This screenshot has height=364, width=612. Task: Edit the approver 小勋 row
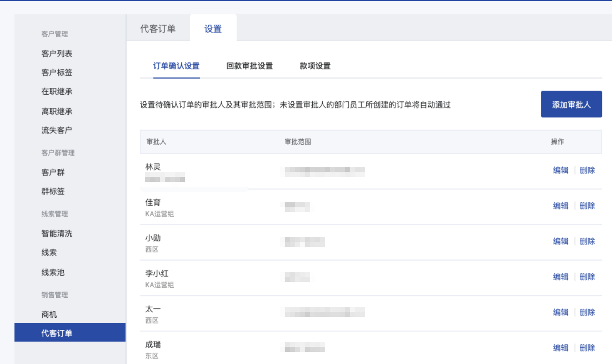[x=561, y=241]
